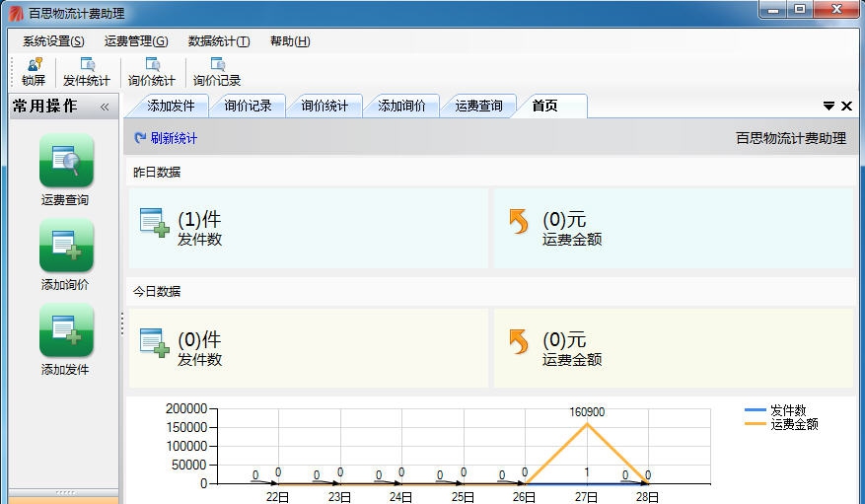865x504 pixels.
Task: Open the 数据统计(T) menu
Action: tap(219, 41)
